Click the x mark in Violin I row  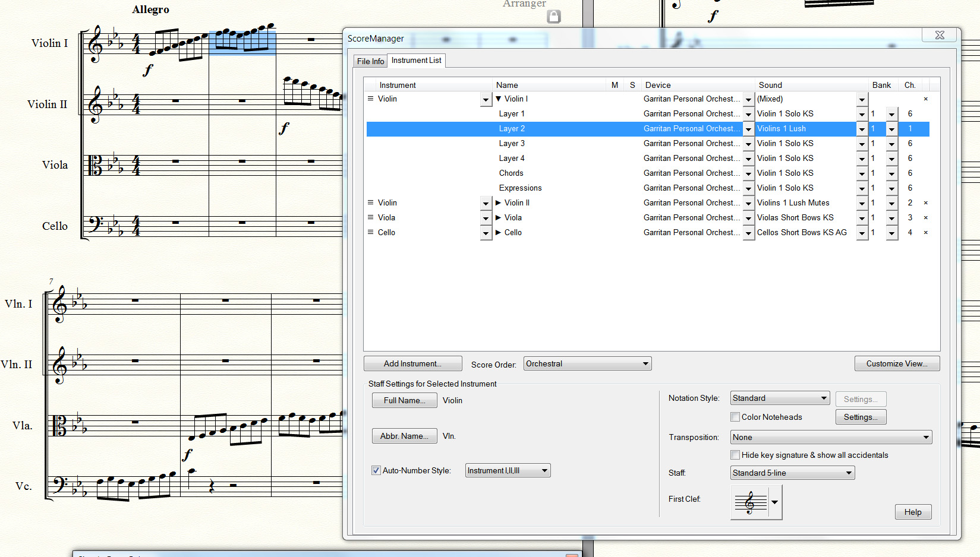[x=925, y=99]
